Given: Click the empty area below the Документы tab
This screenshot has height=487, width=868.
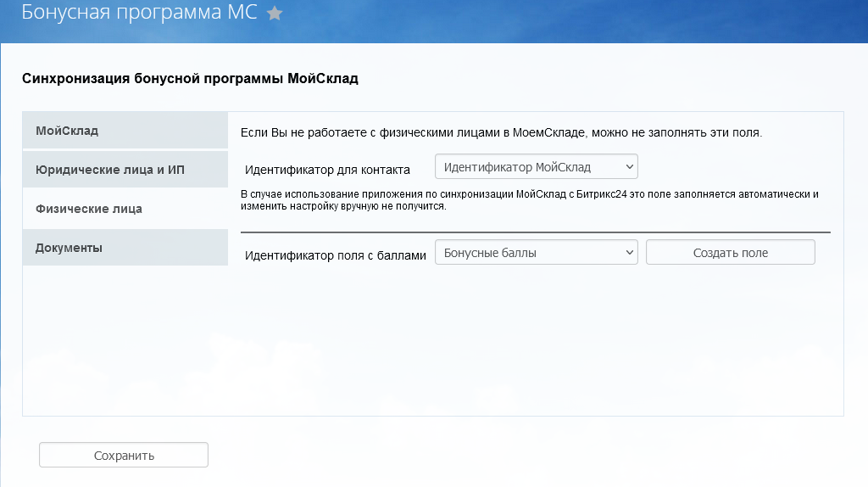Looking at the screenshot, I should 125,339.
